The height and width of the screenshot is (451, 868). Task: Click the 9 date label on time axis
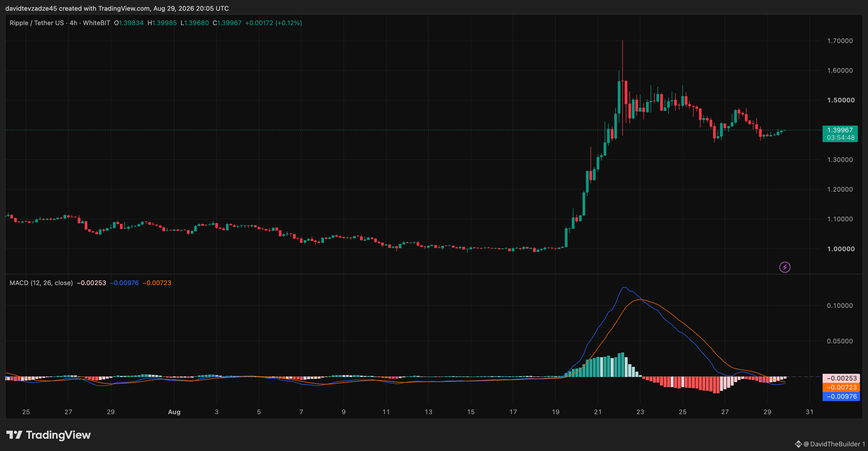click(344, 412)
